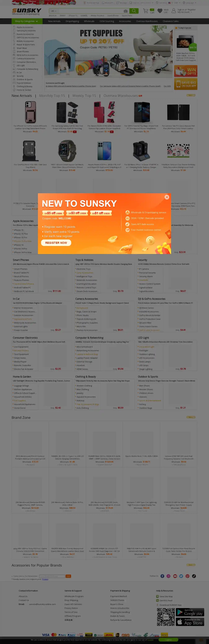Image resolution: width=209 pixels, height=644 pixels.
Task: Open the search category All dropdown
Action: [x=54, y=11]
